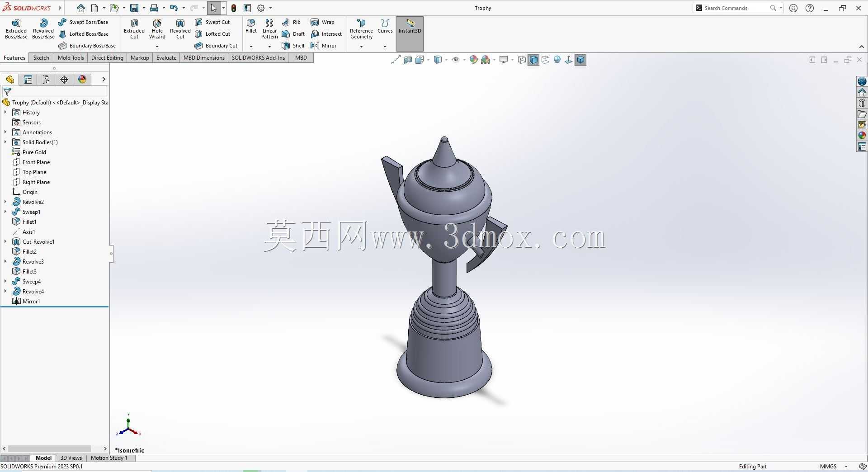Viewport: 868px width, 472px height.
Task: Expand the Solid Bodies(1) folder
Action: 5,142
